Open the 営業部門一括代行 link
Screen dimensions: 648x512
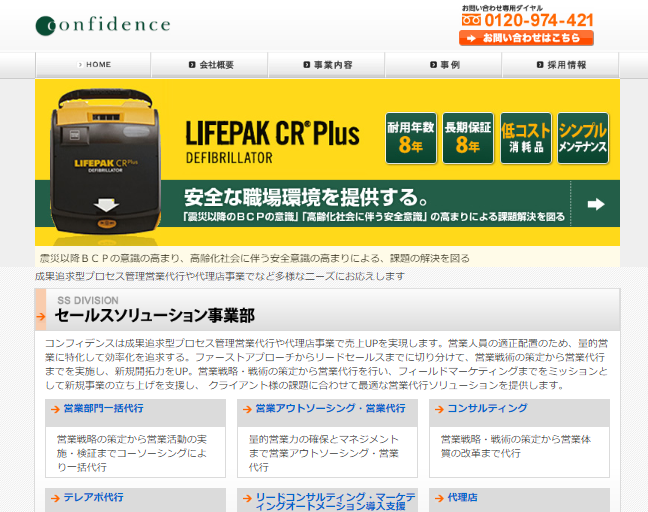(x=103, y=408)
